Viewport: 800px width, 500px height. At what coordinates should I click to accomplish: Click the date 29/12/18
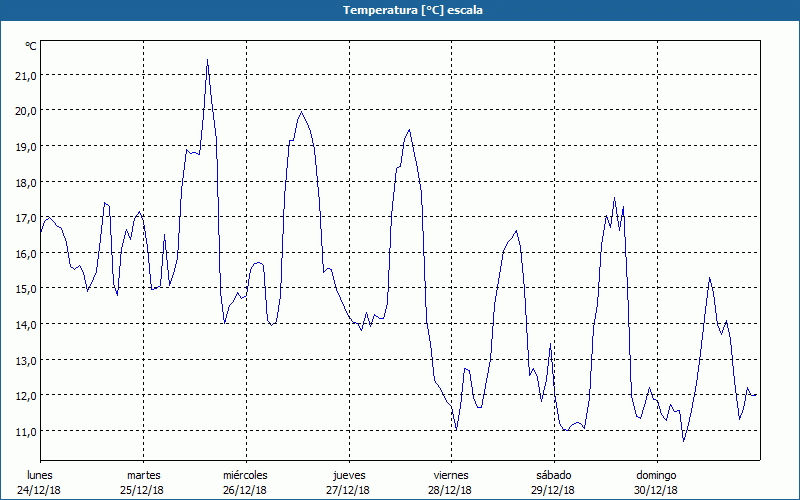coord(553,490)
